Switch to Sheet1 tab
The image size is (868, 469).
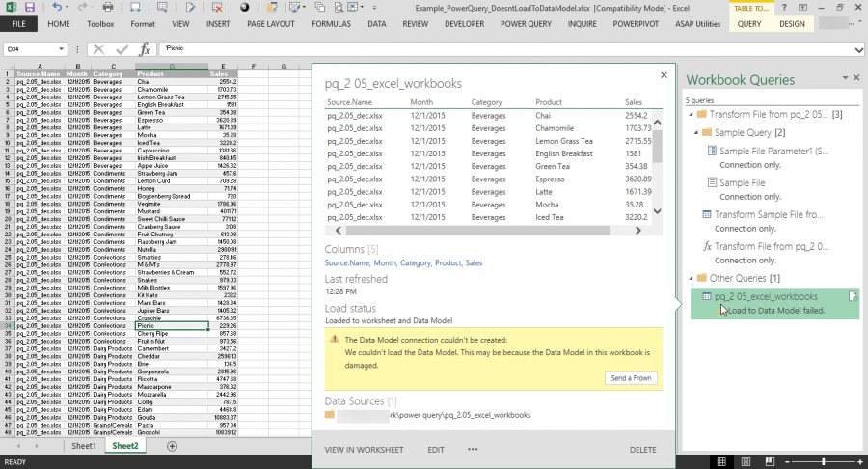(x=84, y=446)
